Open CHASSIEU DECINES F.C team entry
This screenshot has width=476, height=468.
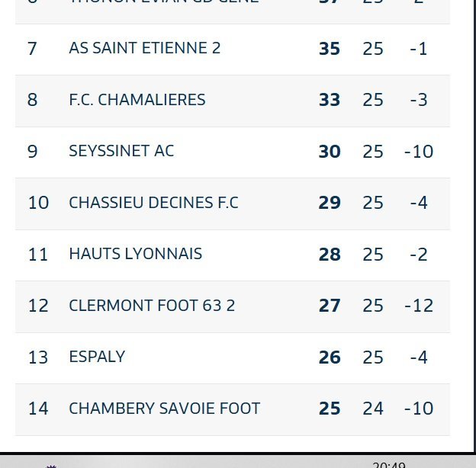point(153,203)
